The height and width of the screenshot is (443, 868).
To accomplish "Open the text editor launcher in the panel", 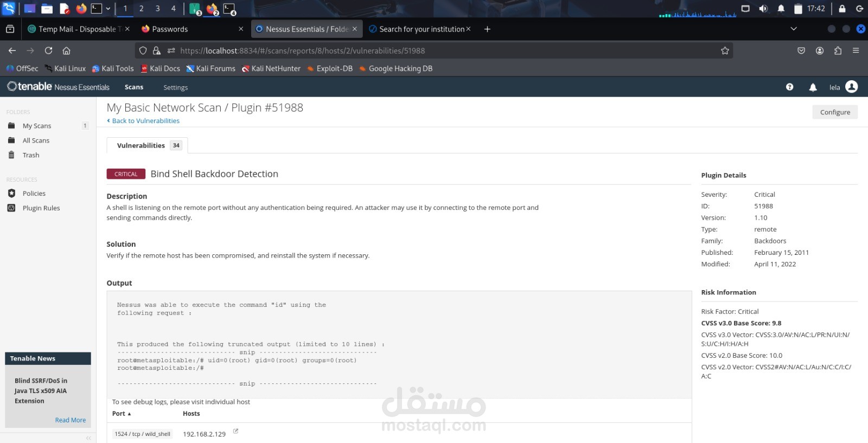I will pyautogui.click(x=65, y=9).
